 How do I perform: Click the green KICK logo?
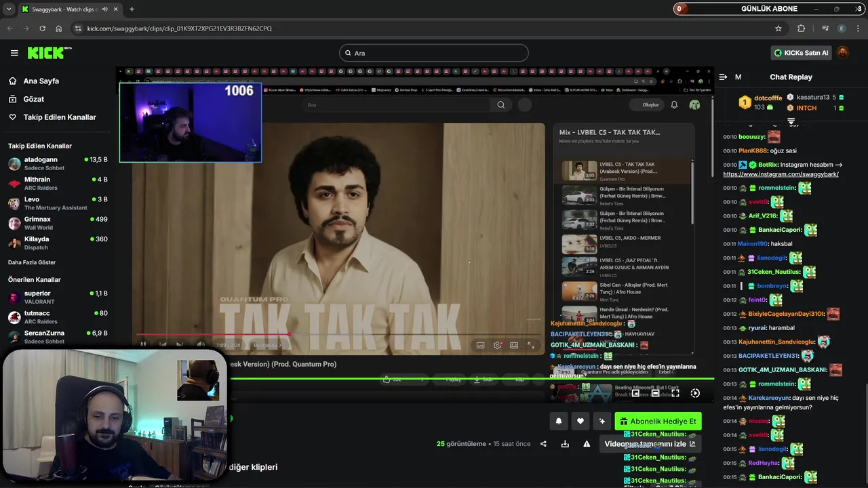(x=47, y=53)
